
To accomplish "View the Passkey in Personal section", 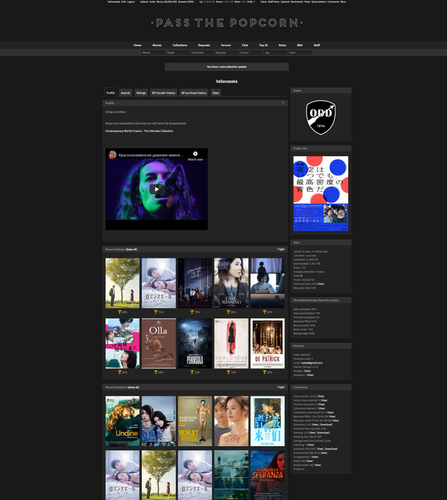I will point(308,371).
